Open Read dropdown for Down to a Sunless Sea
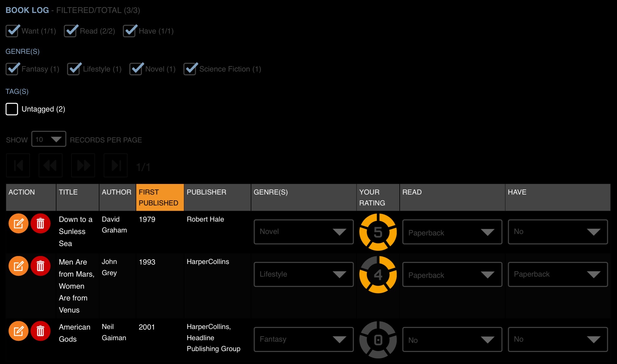The image size is (617, 364). pos(452,232)
